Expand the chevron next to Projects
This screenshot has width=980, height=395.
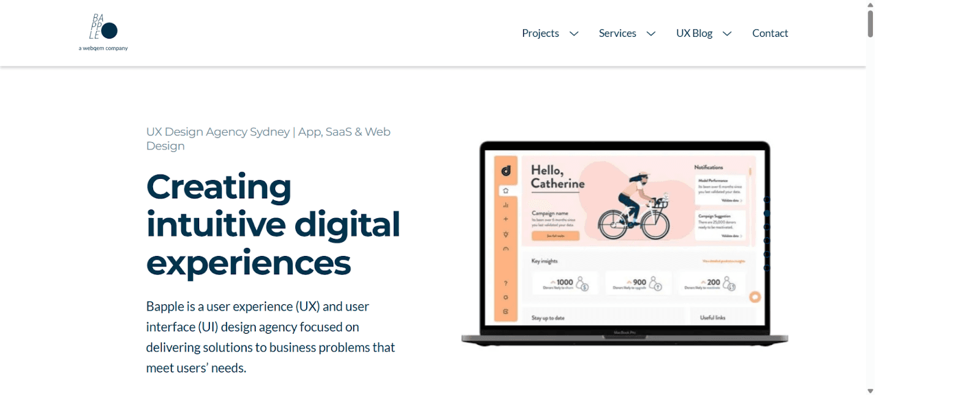(574, 34)
